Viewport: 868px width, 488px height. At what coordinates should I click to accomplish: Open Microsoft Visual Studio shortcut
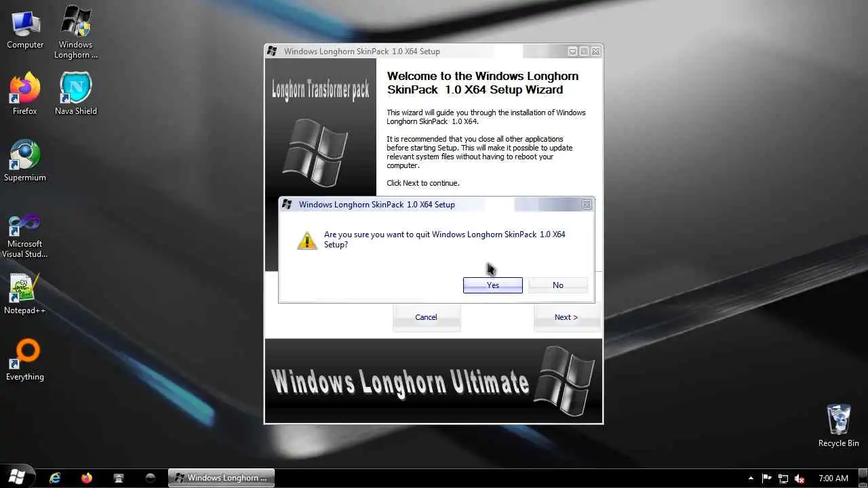click(x=25, y=235)
